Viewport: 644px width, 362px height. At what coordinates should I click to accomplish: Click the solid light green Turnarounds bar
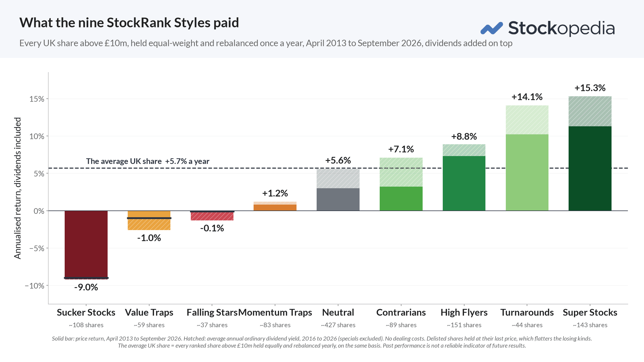(x=527, y=172)
